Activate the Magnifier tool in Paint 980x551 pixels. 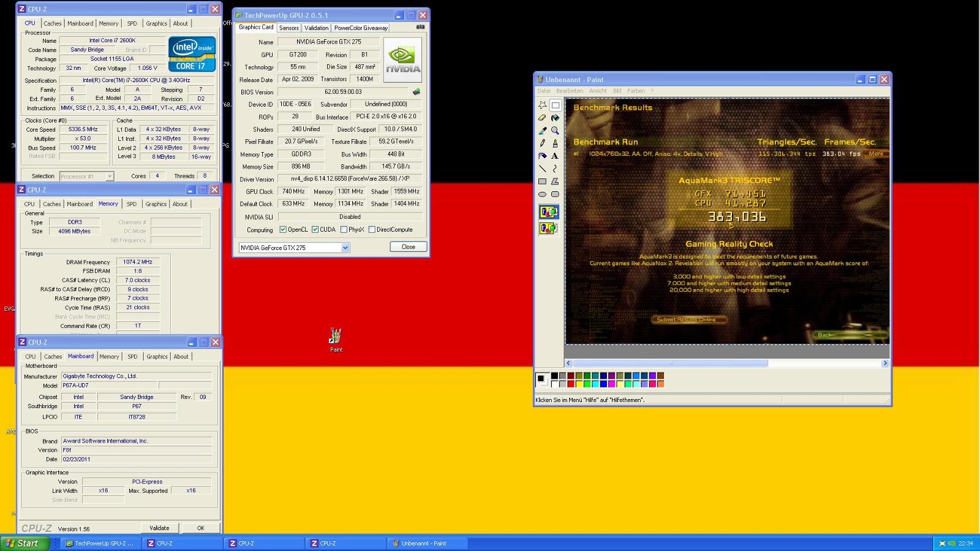coord(555,131)
